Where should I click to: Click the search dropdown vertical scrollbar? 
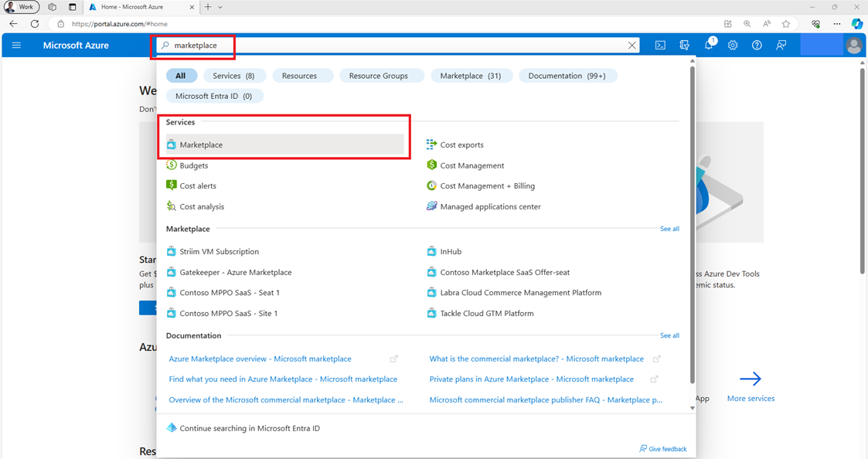pyautogui.click(x=692, y=224)
